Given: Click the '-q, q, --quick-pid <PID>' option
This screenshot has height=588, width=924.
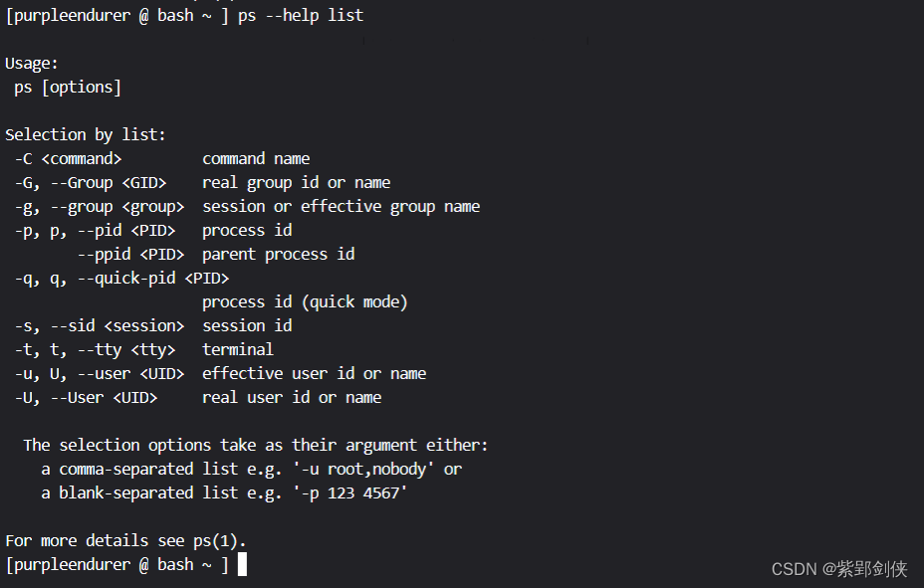Looking at the screenshot, I should [121, 278].
